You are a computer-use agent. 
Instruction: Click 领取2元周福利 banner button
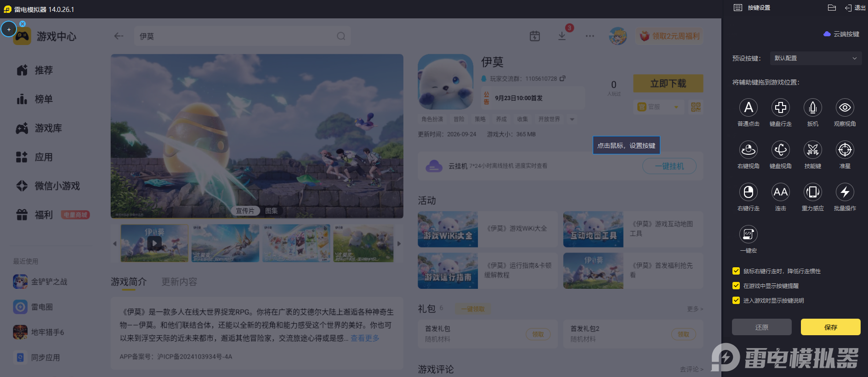(670, 36)
